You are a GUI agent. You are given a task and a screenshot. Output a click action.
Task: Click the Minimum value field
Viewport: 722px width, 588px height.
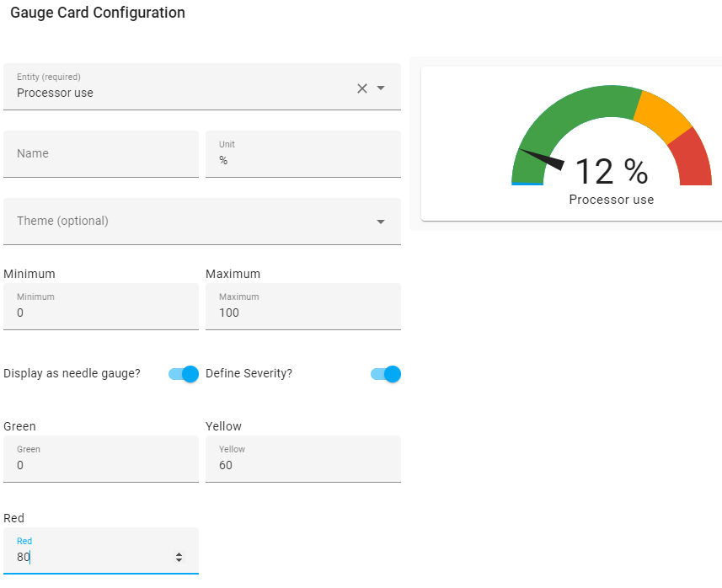[x=101, y=306]
